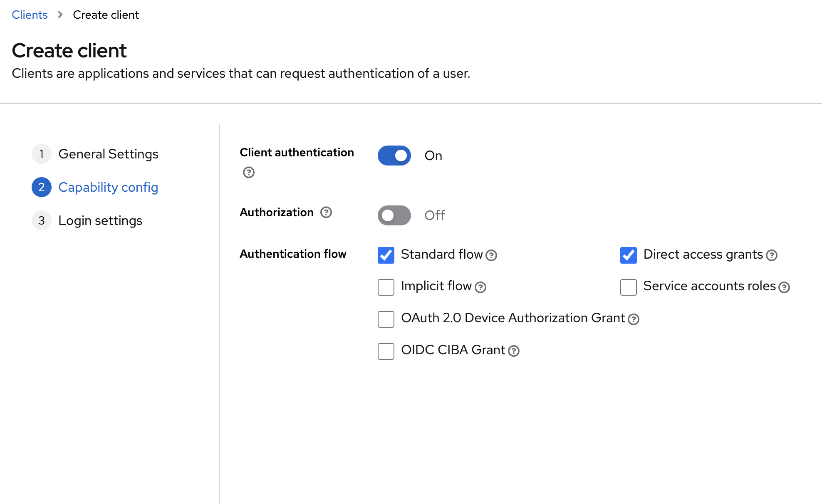822x504 pixels.
Task: Disable Direct access grants checkbox
Action: (x=628, y=255)
